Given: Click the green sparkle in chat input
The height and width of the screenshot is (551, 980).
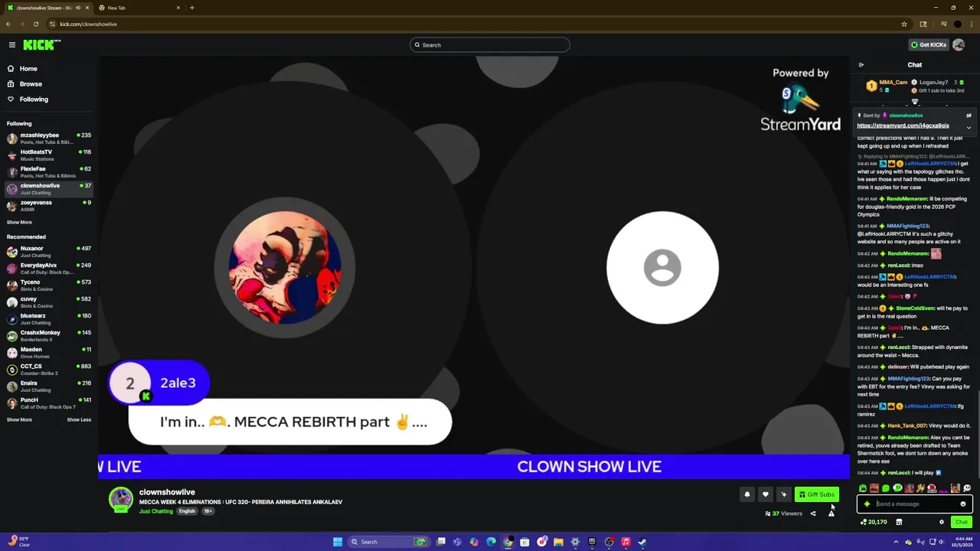Looking at the screenshot, I should 867,504.
